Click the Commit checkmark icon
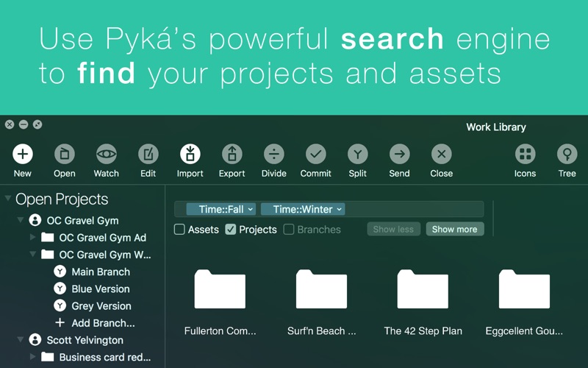Screen dimensions: 588x368 (x=316, y=154)
